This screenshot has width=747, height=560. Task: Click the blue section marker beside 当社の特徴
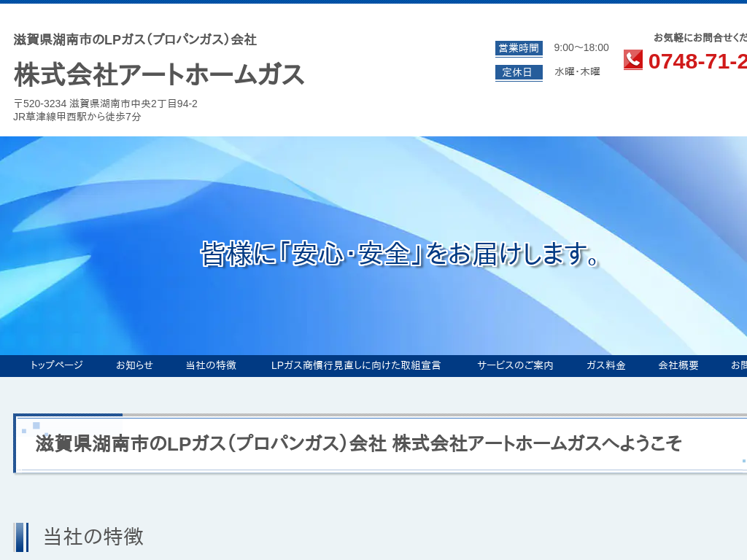click(x=21, y=537)
